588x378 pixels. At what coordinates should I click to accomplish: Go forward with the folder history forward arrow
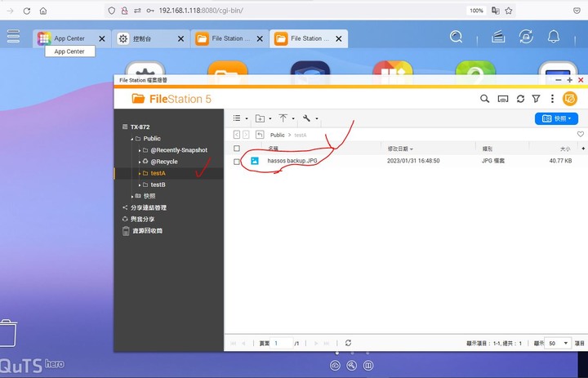(x=246, y=135)
